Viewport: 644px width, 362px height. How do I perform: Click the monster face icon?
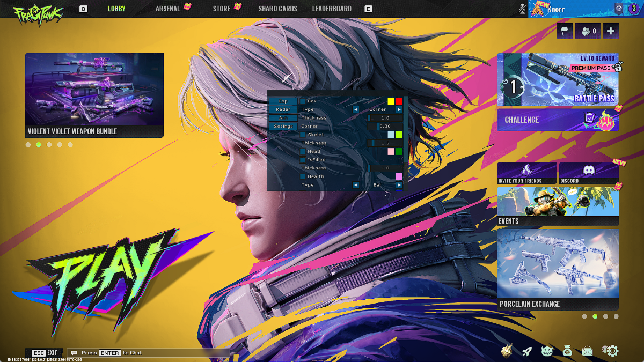point(547,351)
